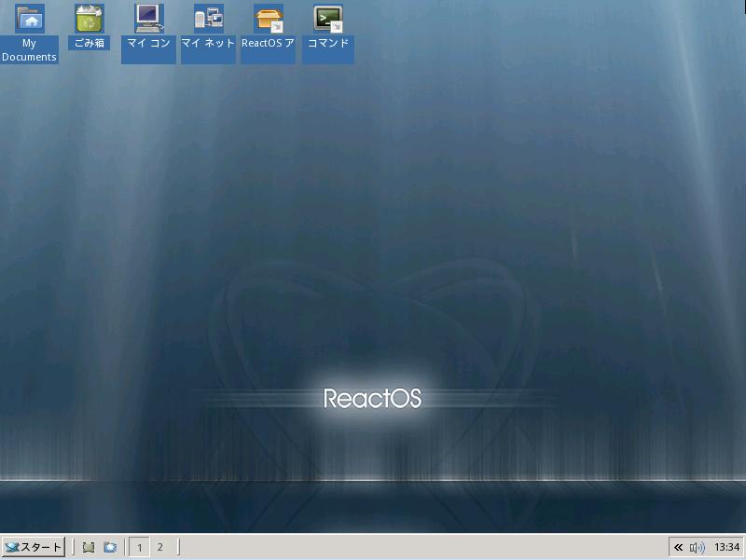Launch explorer from the quick launch folder icon
Image resolution: width=746 pixels, height=560 pixels.
pyautogui.click(x=110, y=547)
